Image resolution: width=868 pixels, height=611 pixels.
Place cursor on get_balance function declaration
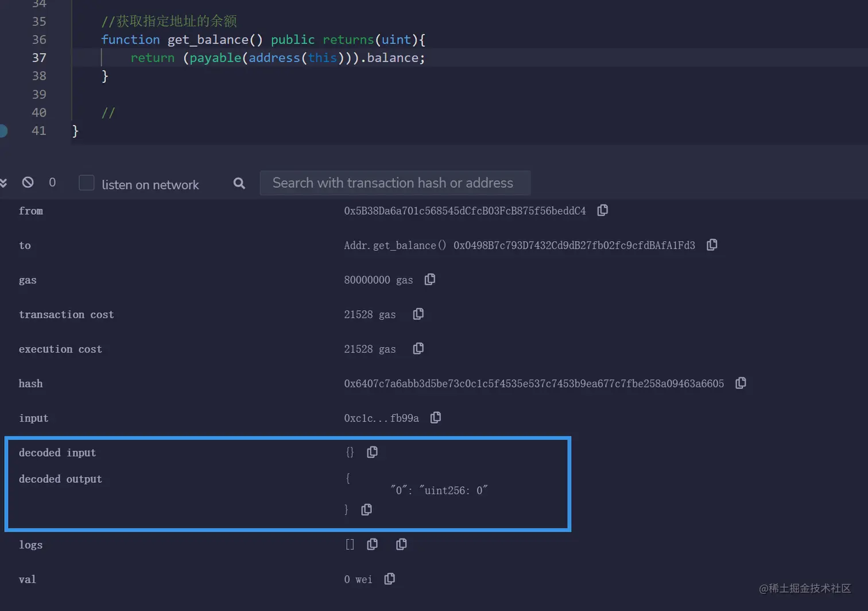point(263,40)
